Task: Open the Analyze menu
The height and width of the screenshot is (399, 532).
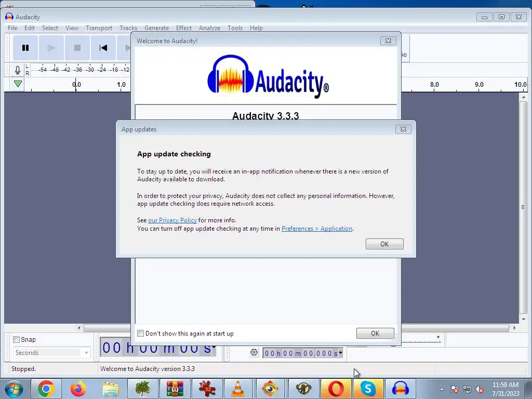Action: click(209, 28)
